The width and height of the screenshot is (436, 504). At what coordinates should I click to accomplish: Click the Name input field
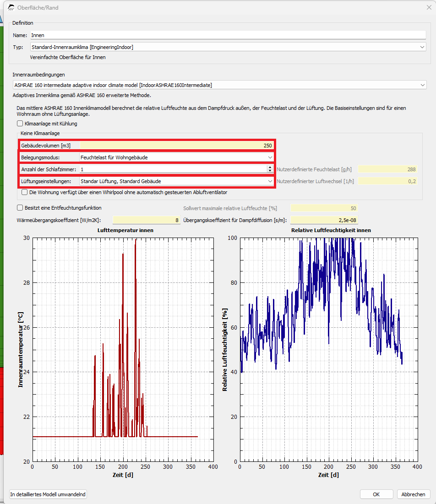[228, 35]
